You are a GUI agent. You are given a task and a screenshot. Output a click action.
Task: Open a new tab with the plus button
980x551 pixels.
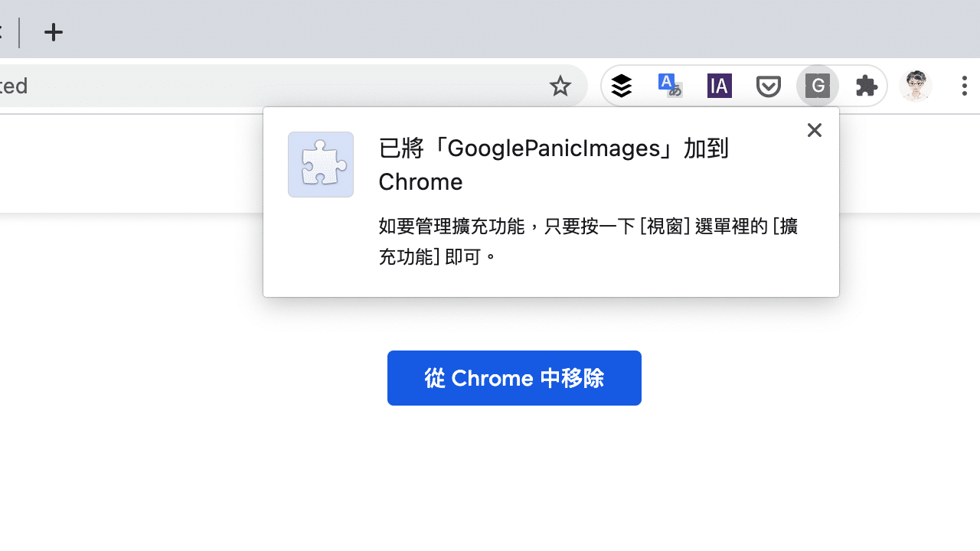(x=54, y=33)
